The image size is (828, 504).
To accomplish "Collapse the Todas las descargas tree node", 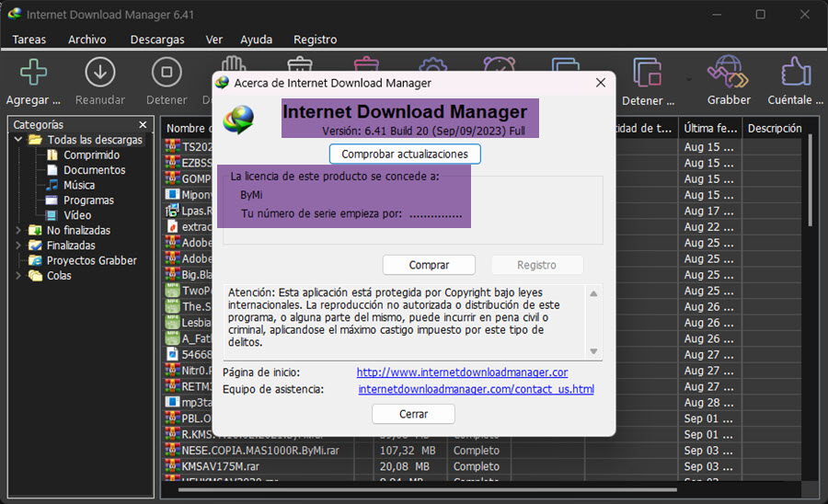I will [18, 139].
